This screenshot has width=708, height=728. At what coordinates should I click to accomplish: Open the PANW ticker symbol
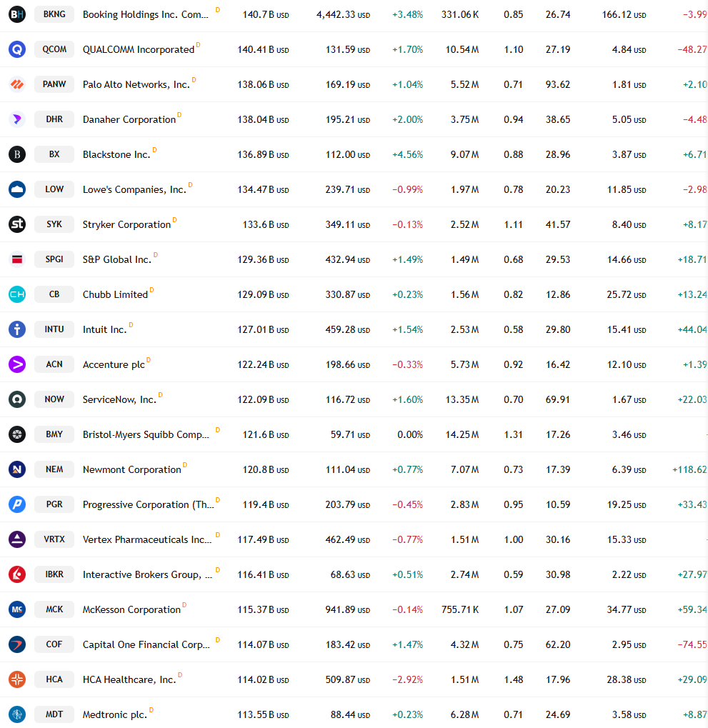(54, 84)
